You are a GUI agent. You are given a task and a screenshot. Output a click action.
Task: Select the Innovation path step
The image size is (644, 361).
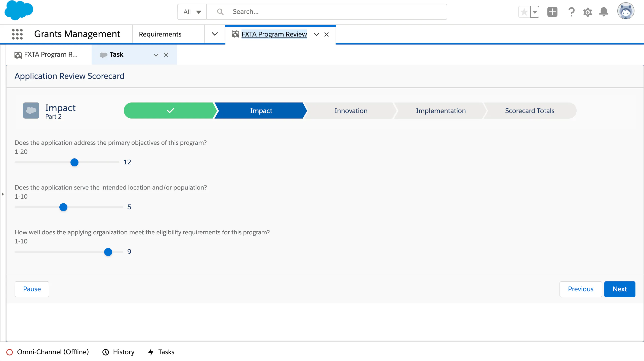point(351,111)
